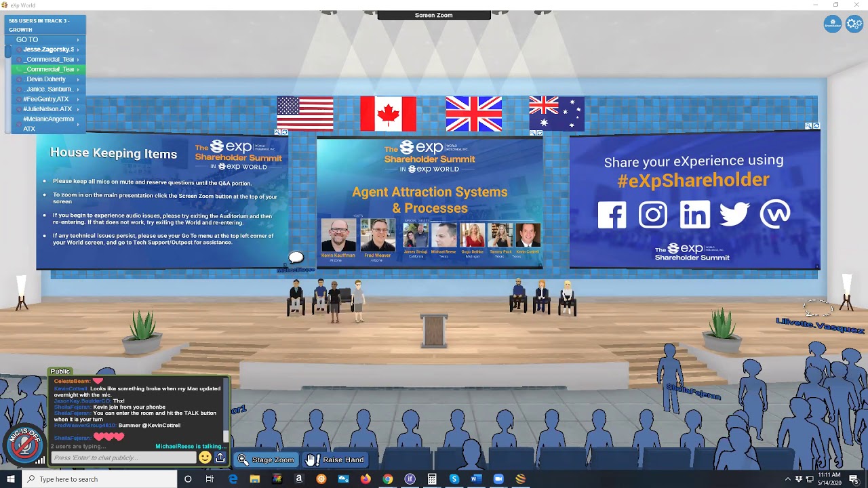Click the taskbar clock showing 11:11 AM
The height and width of the screenshot is (488, 868).
[x=831, y=479]
